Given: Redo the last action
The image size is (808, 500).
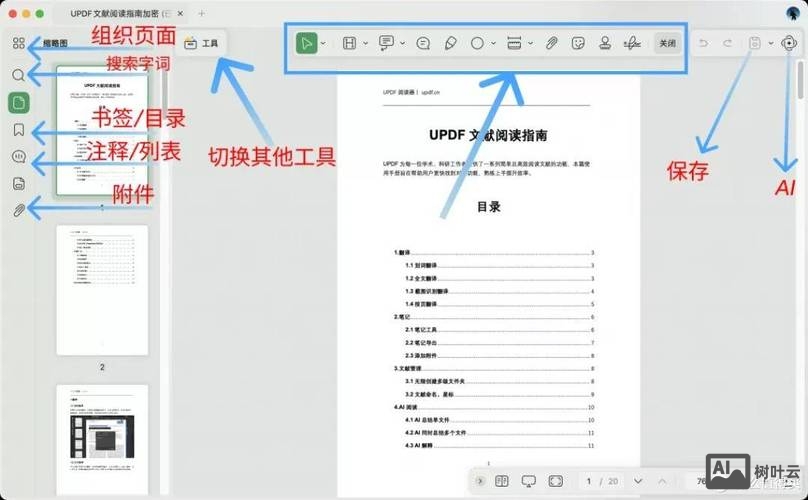Looking at the screenshot, I should point(728,43).
